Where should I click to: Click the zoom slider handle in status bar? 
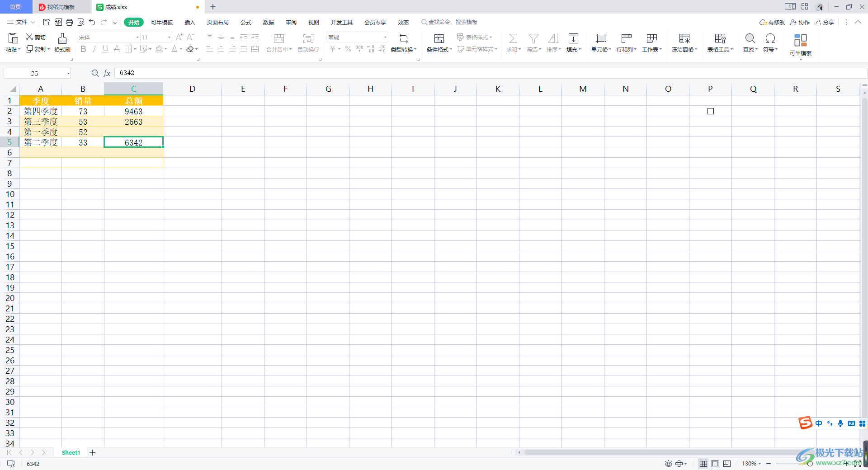pyautogui.click(x=810, y=464)
